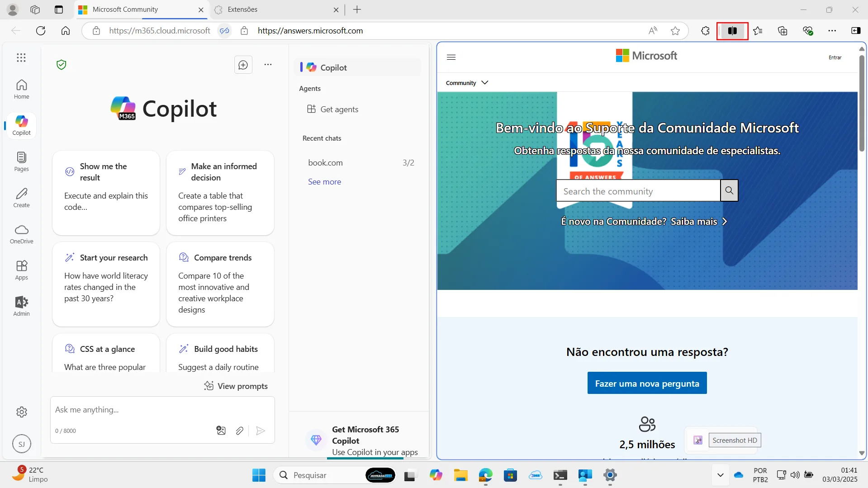Viewport: 868px width, 488px height.
Task: Add an image to the prompt
Action: point(221,431)
